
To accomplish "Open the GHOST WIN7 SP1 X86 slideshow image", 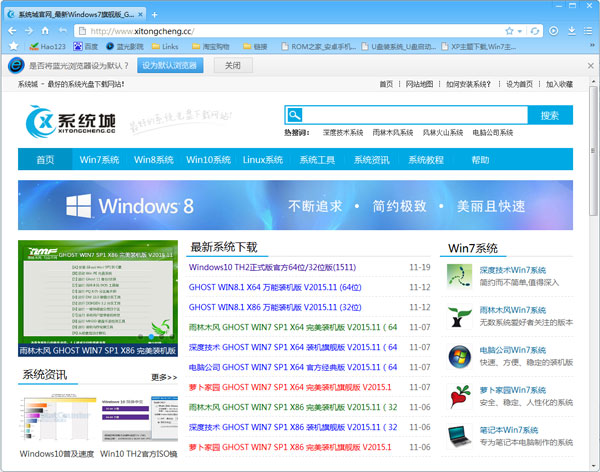I will point(98,298).
